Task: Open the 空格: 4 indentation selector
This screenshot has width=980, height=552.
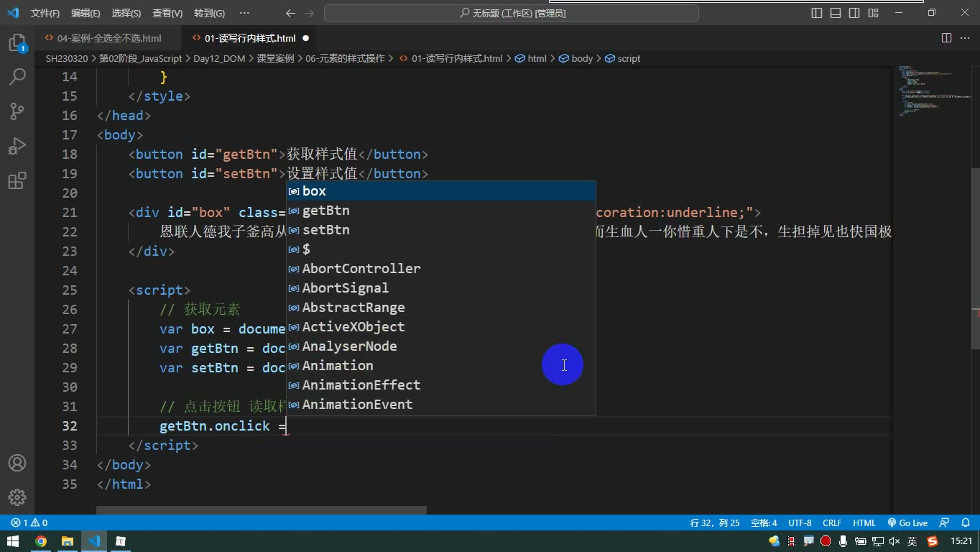Action: point(764,523)
